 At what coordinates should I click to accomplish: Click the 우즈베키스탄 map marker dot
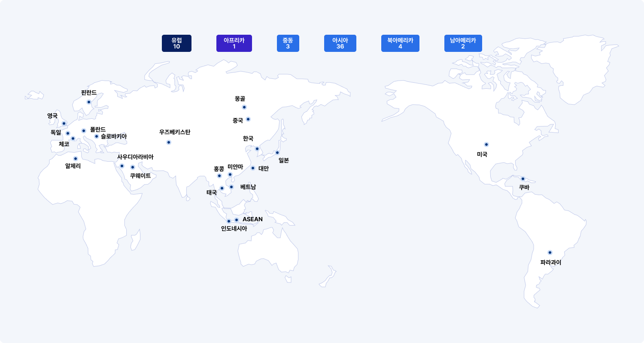(169, 142)
